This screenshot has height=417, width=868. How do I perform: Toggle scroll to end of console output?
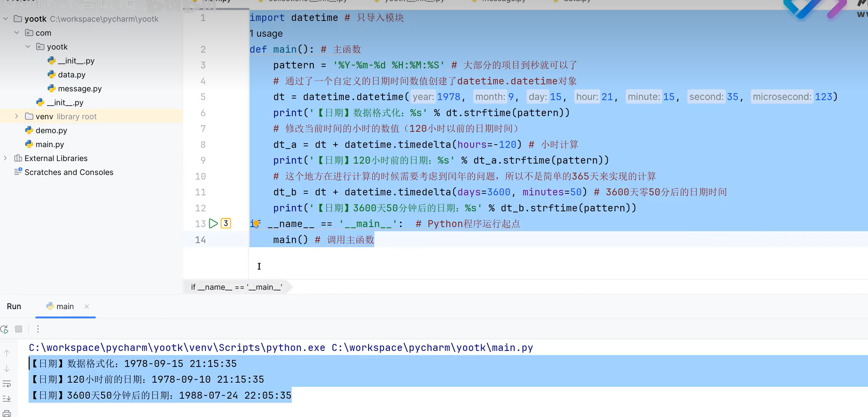pos(7,398)
